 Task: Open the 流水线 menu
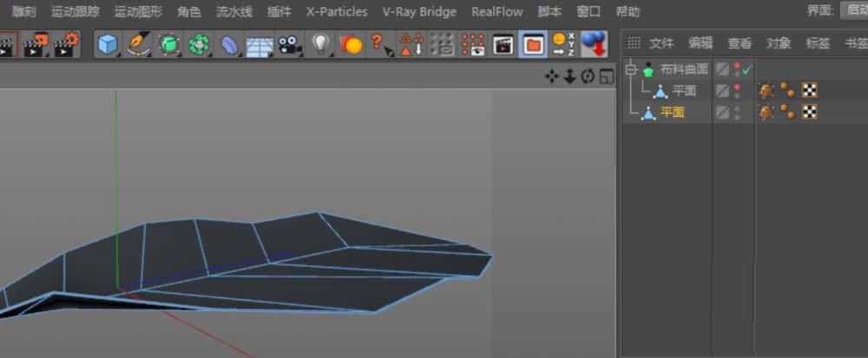tap(234, 11)
